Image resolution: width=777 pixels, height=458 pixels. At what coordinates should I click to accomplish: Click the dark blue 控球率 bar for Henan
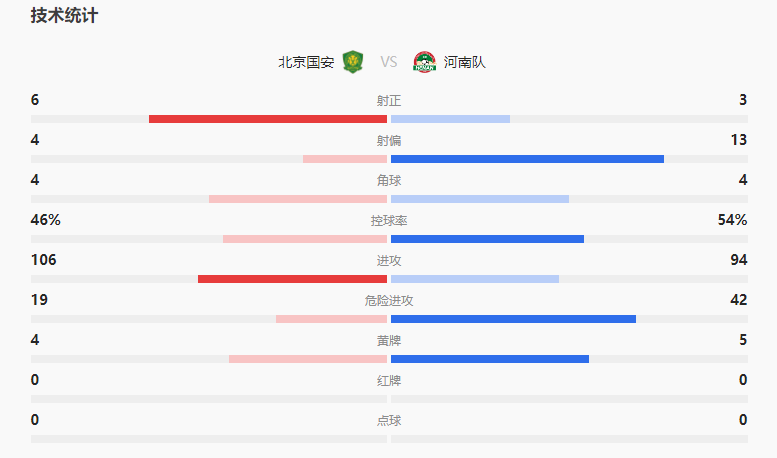(x=487, y=239)
